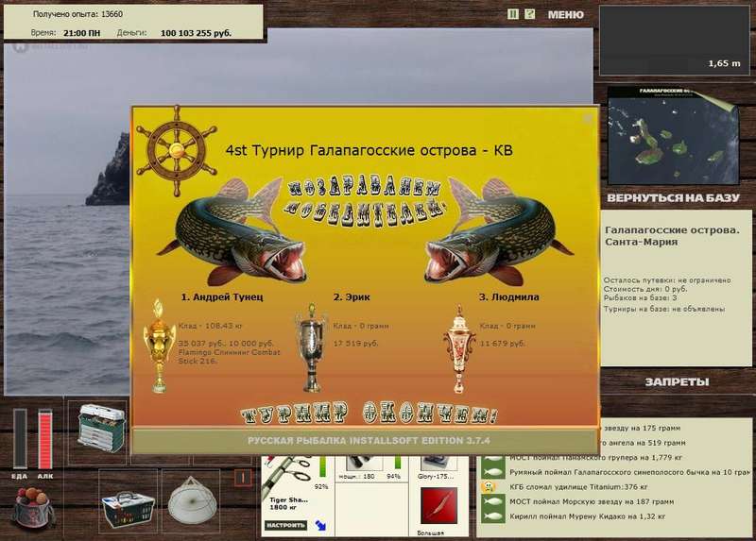Select the Tiger Shark rod image
The height and width of the screenshot is (541, 756).
point(287,476)
